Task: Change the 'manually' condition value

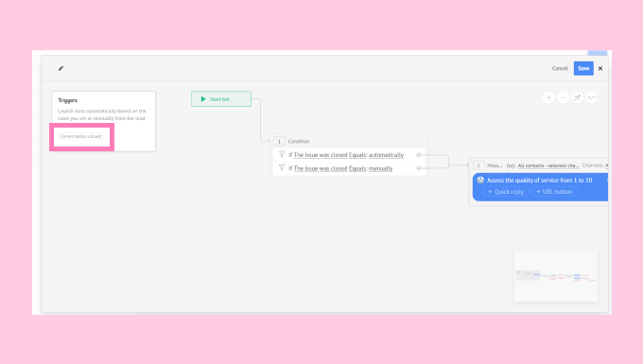Action: (380, 168)
